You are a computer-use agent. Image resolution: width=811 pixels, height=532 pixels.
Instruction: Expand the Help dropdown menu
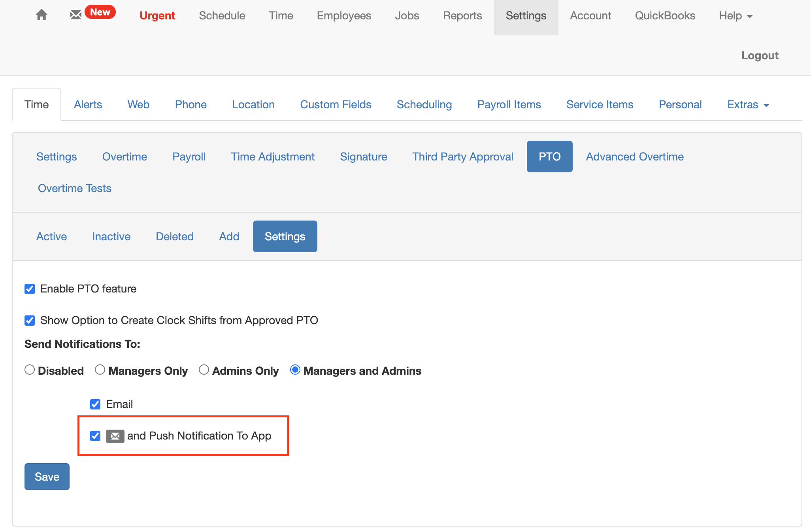pyautogui.click(x=736, y=16)
